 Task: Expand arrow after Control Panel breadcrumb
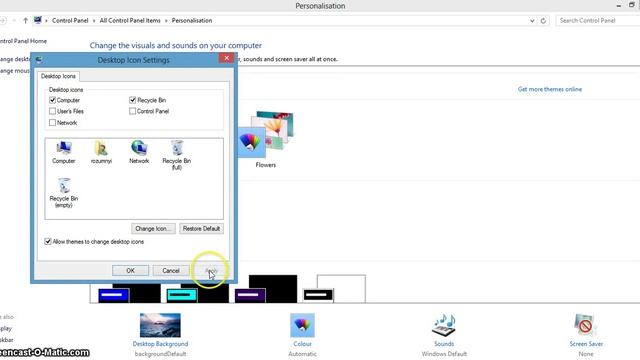click(94, 20)
